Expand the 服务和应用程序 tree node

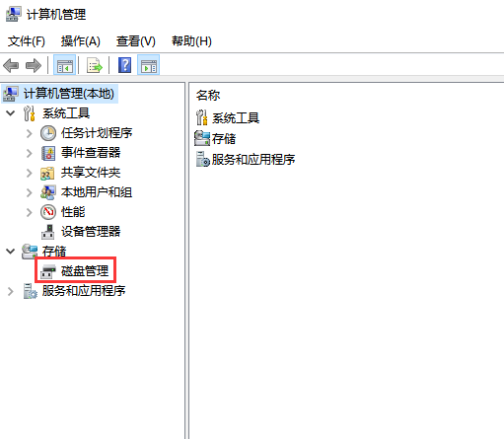click(x=11, y=291)
